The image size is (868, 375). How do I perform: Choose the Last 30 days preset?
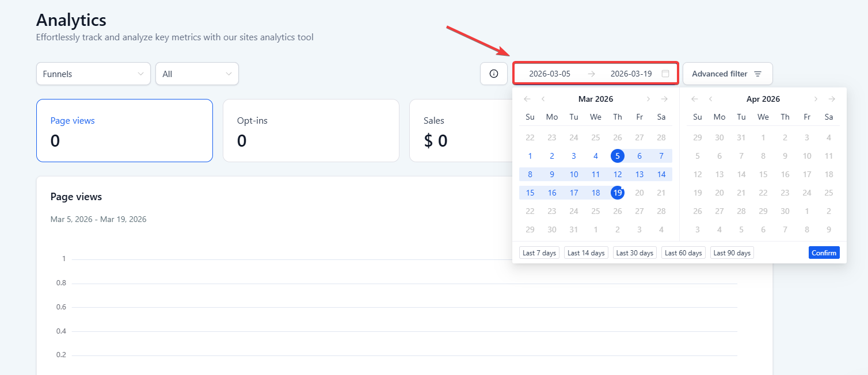tap(635, 253)
